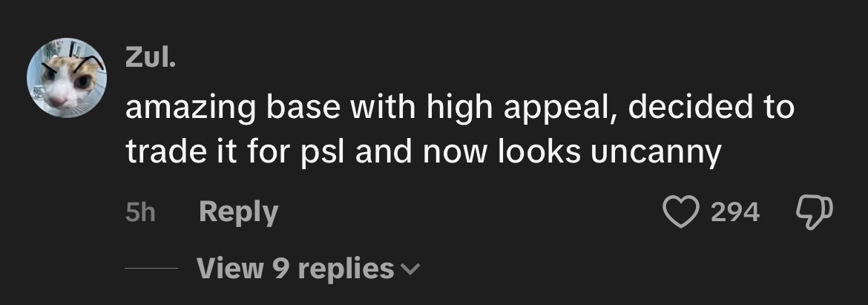
Task: Click the comment line starting "amazing base"
Action: (460, 108)
